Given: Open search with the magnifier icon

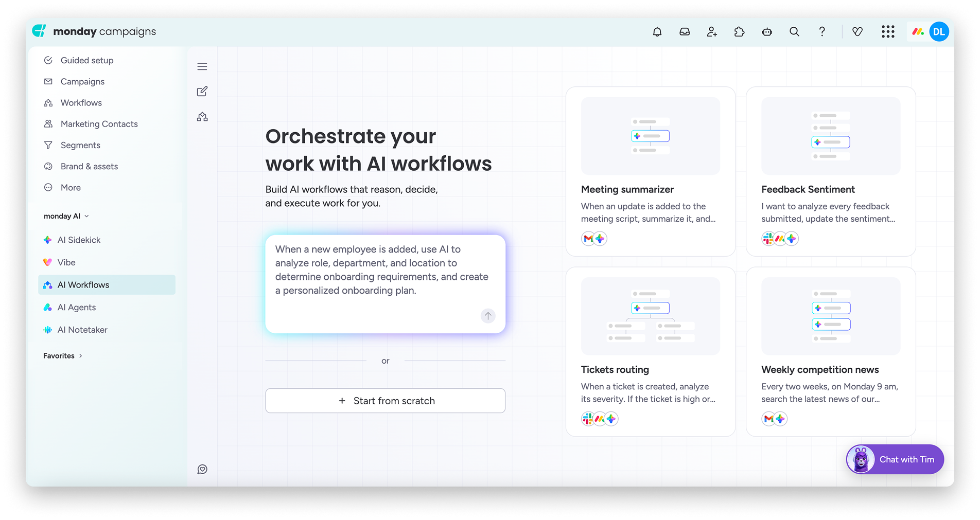Looking at the screenshot, I should 794,32.
